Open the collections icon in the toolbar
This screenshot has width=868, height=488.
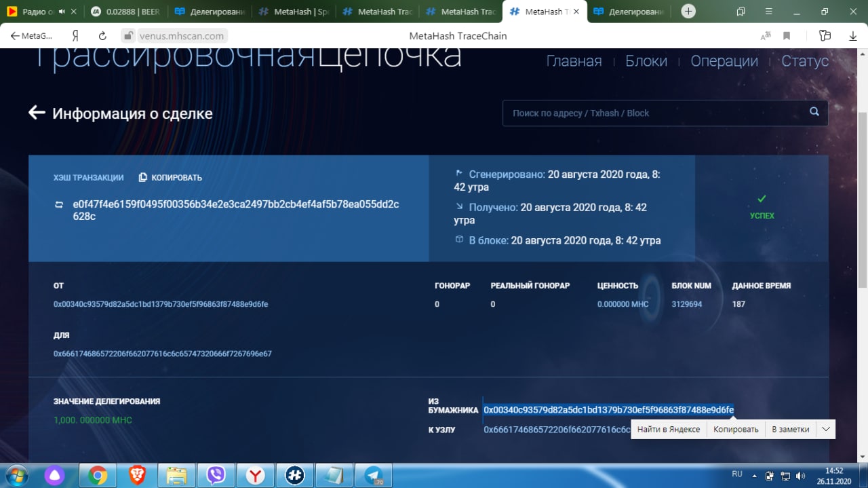(x=825, y=36)
